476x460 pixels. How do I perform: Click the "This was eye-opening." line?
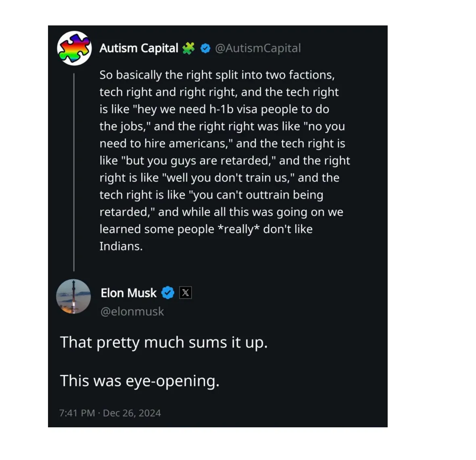[140, 381]
